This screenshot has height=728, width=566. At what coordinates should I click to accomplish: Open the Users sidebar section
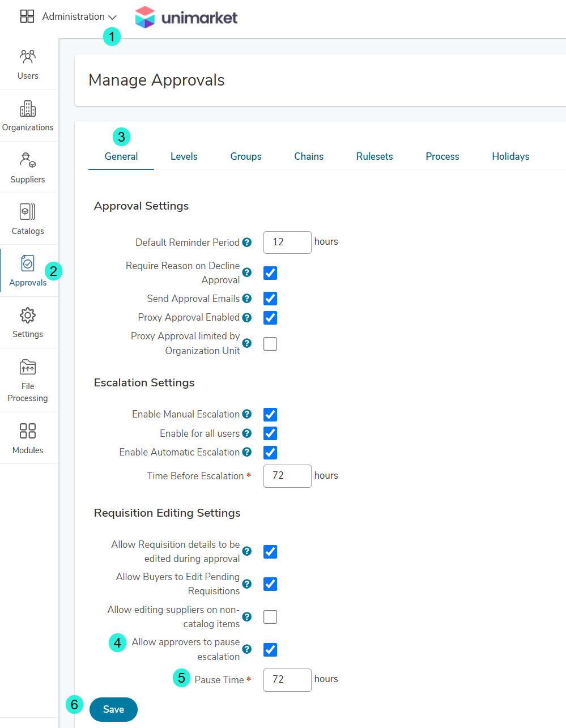pyautogui.click(x=28, y=64)
